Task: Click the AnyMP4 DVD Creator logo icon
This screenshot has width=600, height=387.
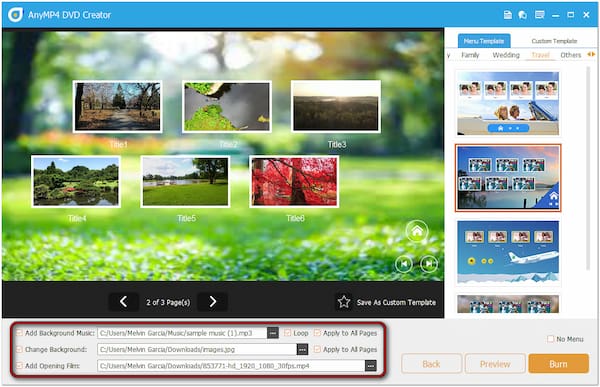Action: coord(15,15)
